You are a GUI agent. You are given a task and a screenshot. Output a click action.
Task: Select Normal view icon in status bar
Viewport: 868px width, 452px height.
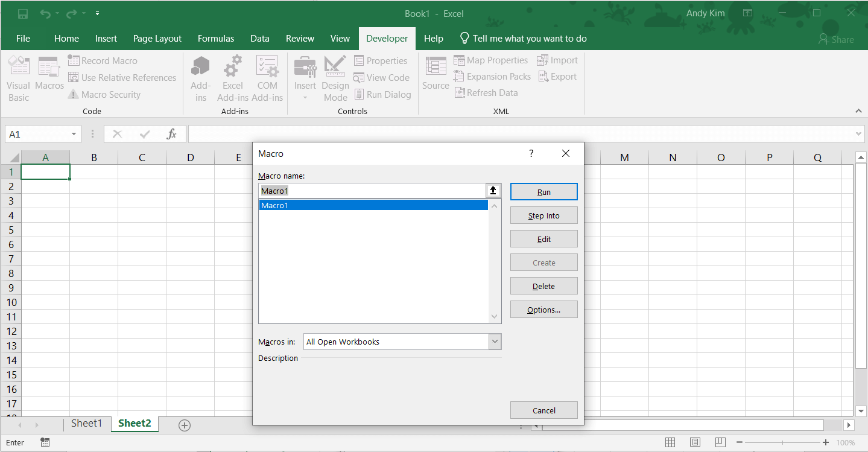670,442
